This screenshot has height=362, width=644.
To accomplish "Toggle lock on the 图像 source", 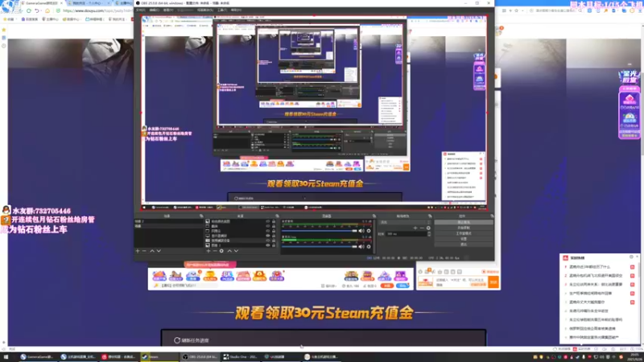I will tap(274, 245).
